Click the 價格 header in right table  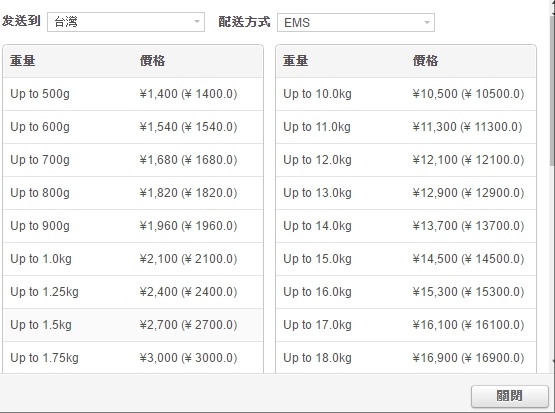[425, 61]
